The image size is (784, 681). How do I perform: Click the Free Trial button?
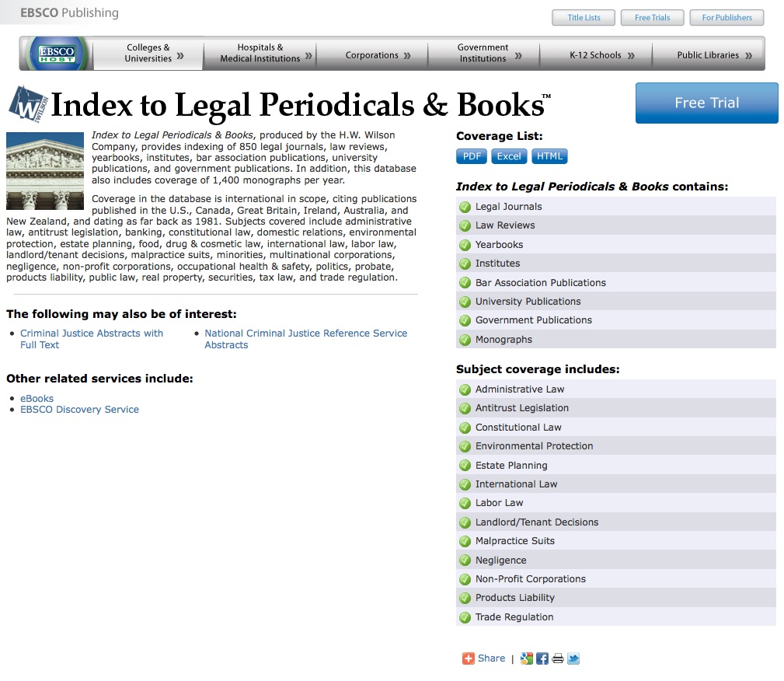[706, 103]
